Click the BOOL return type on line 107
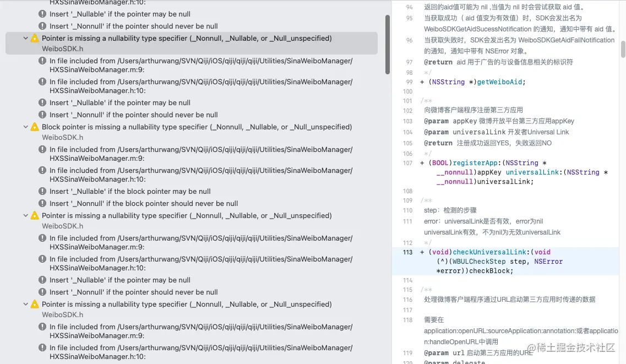 (440, 163)
